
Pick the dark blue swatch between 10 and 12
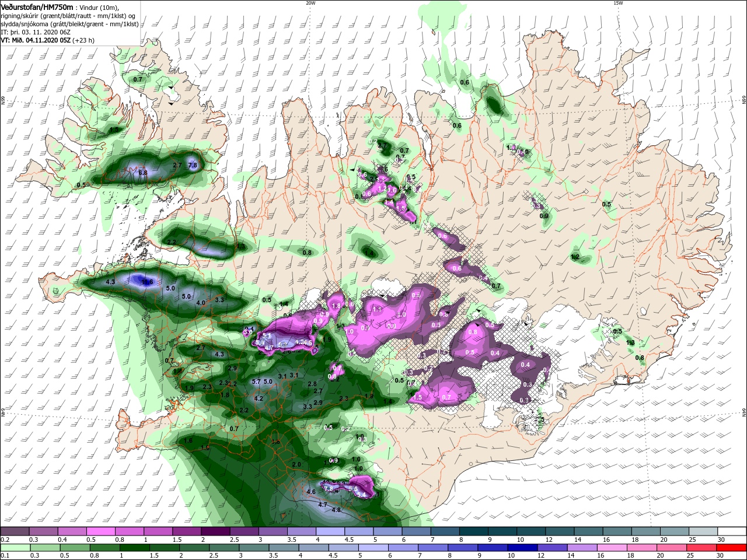click(x=522, y=547)
